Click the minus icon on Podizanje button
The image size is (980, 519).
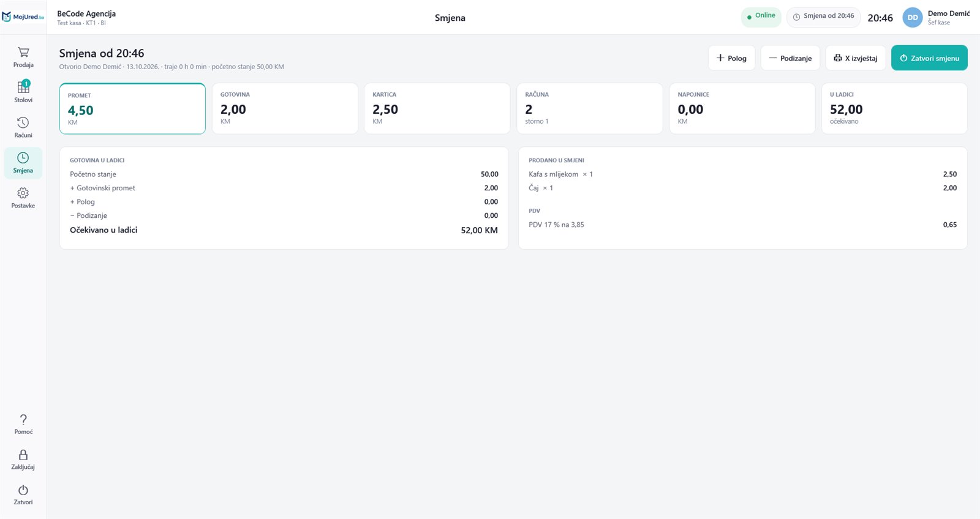coord(773,58)
